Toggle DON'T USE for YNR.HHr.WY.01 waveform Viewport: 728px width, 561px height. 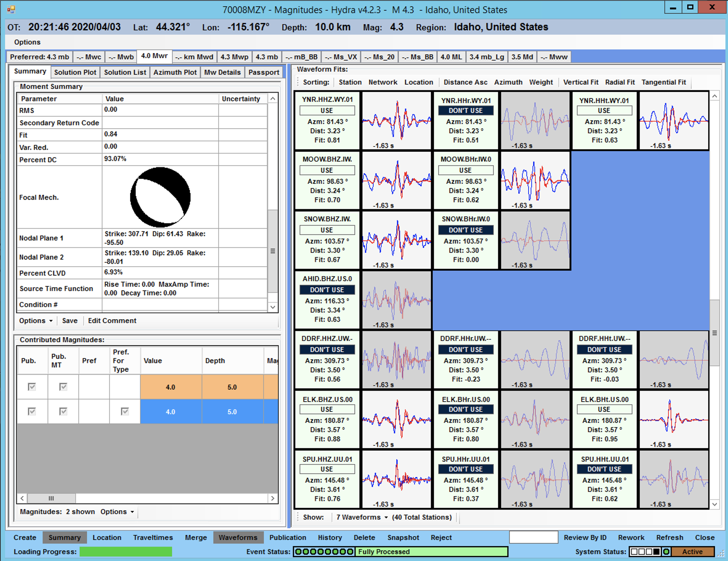[466, 110]
